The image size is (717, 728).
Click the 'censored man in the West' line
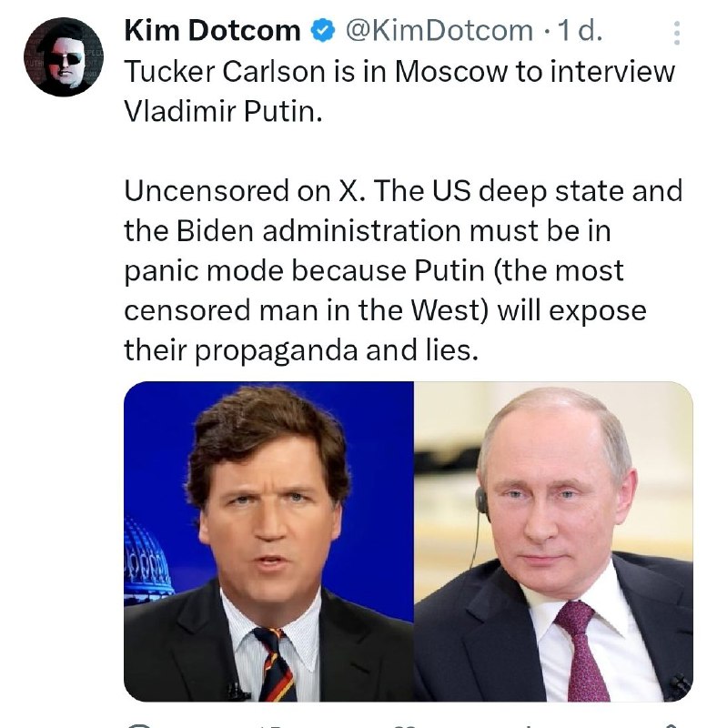(385, 310)
